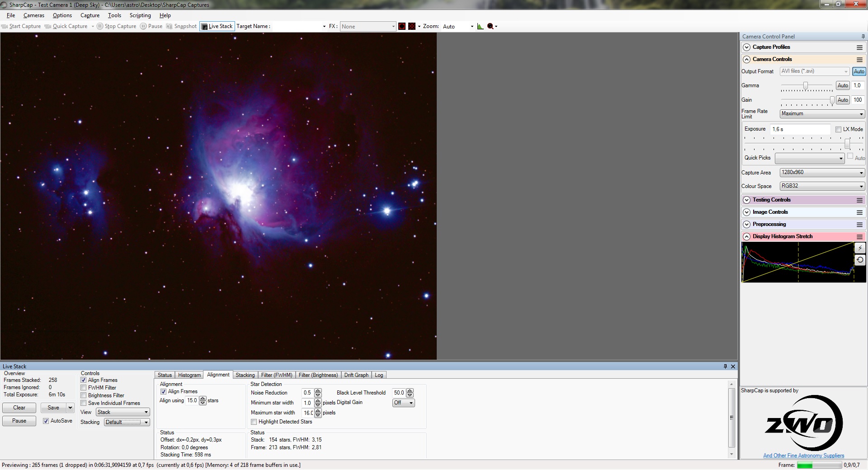The image size is (868, 470).
Task: Expand the Testing Controls section
Action: pyautogui.click(x=746, y=200)
